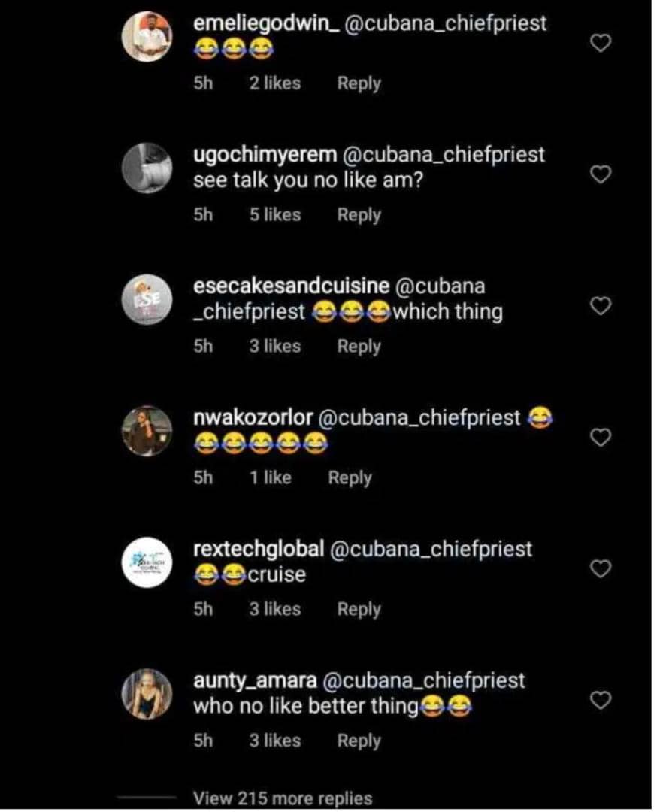Screen dimensions: 660x812
Task: Open emeliegodwin_'s profile picture
Action: tap(147, 38)
